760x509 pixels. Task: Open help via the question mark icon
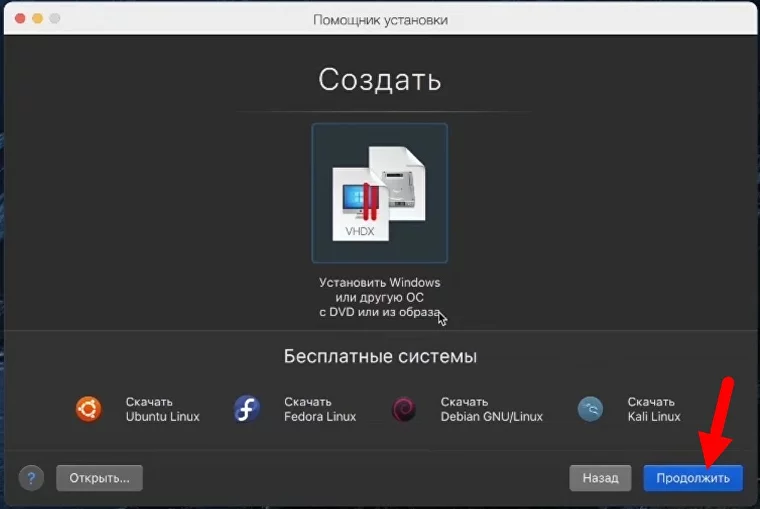click(x=32, y=478)
